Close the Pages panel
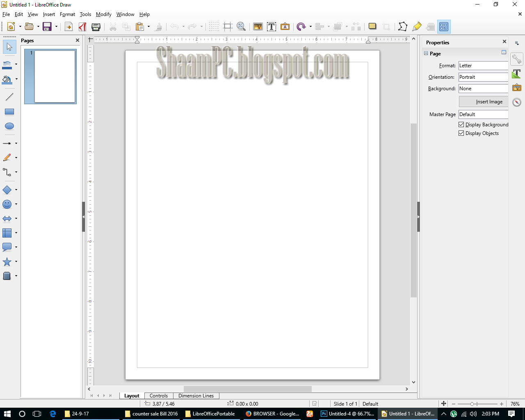Image resolution: width=525 pixels, height=420 pixels. tap(78, 40)
